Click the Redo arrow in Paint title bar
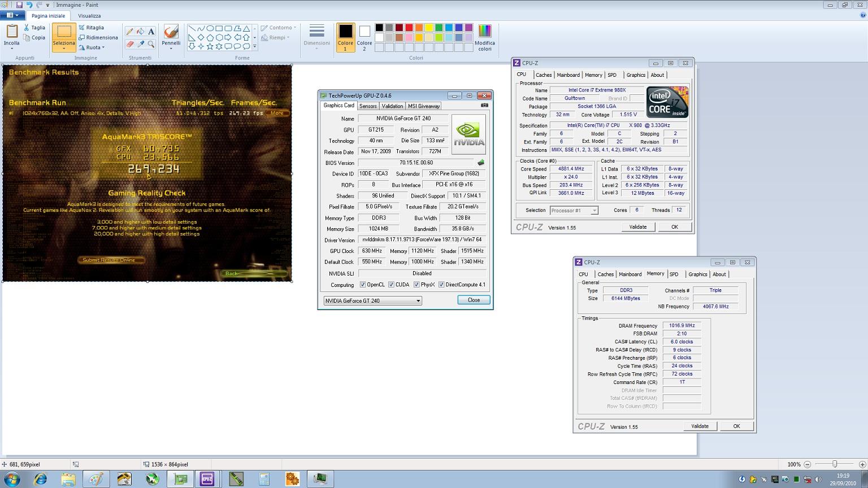 click(39, 5)
